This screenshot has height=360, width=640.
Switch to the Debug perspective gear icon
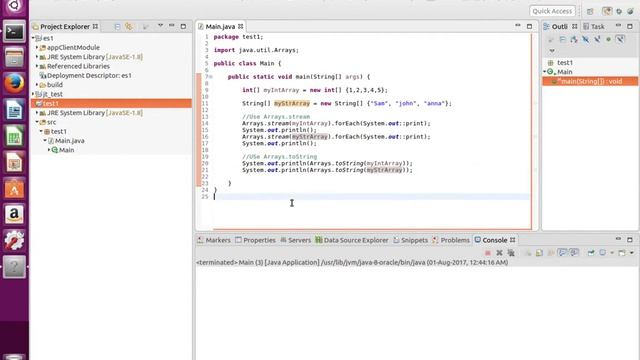(619, 11)
